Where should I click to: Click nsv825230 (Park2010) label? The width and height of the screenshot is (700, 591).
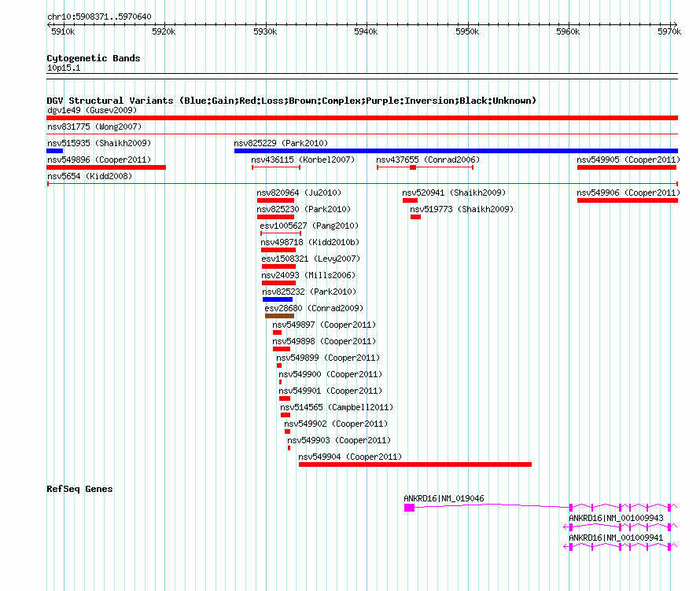pyautogui.click(x=304, y=209)
